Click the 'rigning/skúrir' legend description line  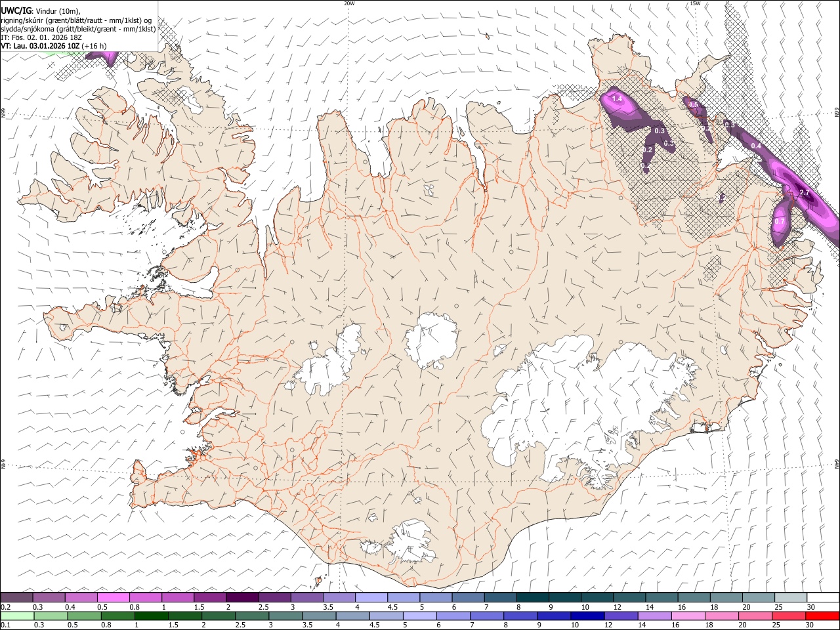tap(76, 20)
